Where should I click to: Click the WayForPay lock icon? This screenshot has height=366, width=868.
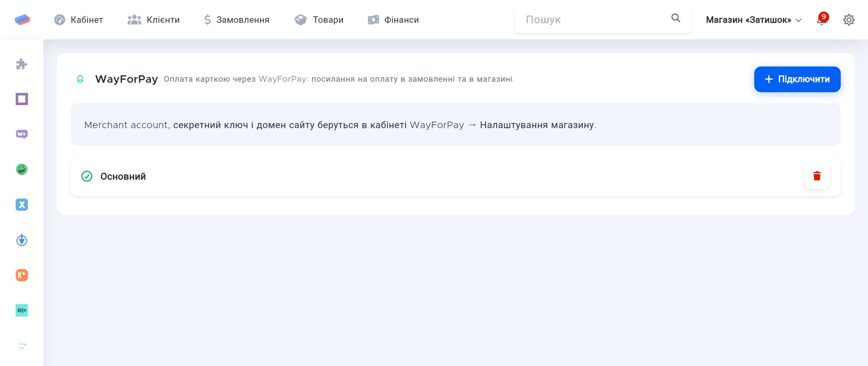(80, 79)
